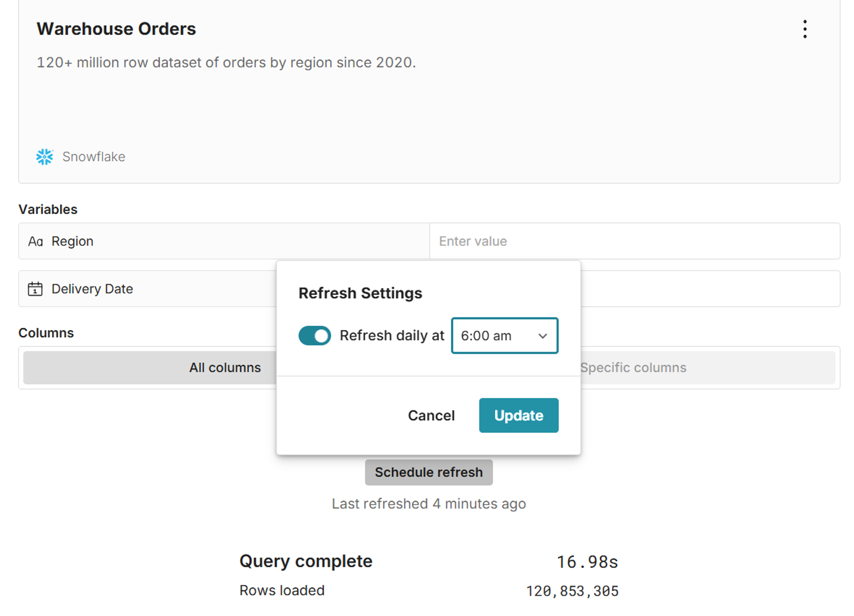This screenshot has height=616, width=854.
Task: Open the three-dot options menu
Action: tap(805, 29)
